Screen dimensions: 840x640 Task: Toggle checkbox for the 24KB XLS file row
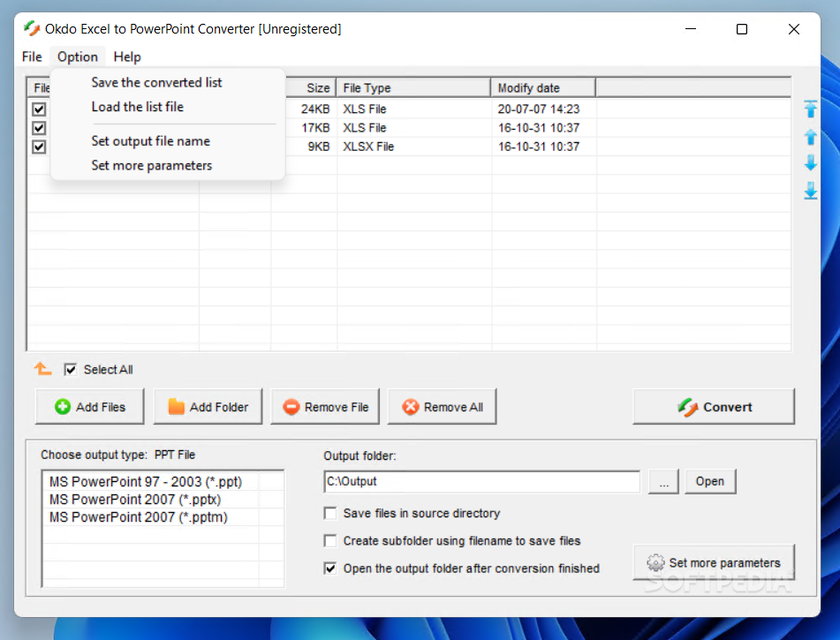click(39, 109)
